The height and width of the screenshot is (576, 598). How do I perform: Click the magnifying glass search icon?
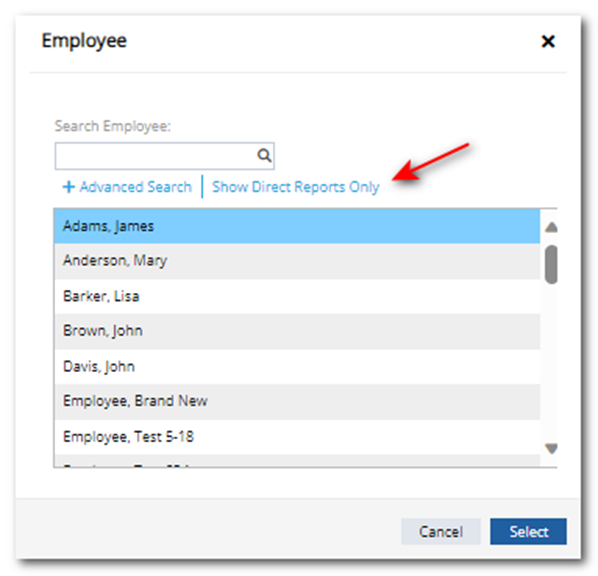264,156
